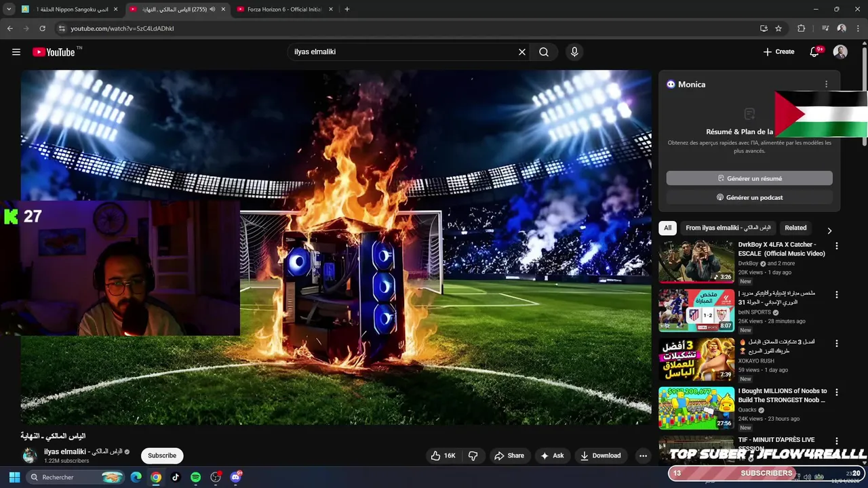Switch to Nippon Sangoku tab
The height and width of the screenshot is (488, 868).
[x=68, y=9]
